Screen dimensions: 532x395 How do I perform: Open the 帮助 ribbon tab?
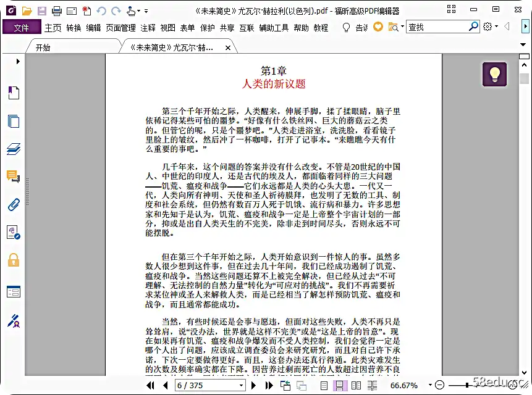302,27
